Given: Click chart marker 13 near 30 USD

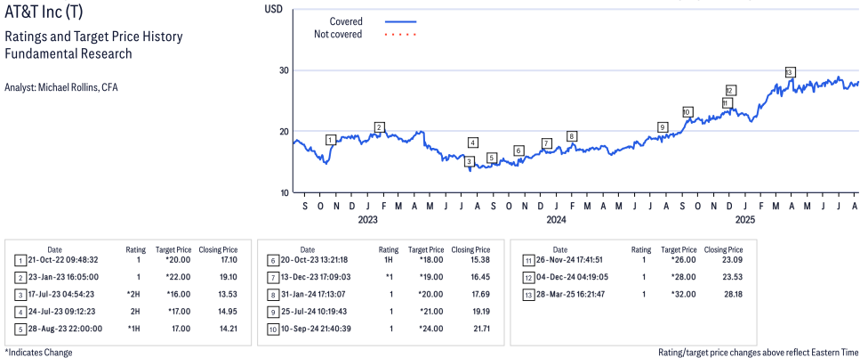Looking at the screenshot, I should pos(790,72).
